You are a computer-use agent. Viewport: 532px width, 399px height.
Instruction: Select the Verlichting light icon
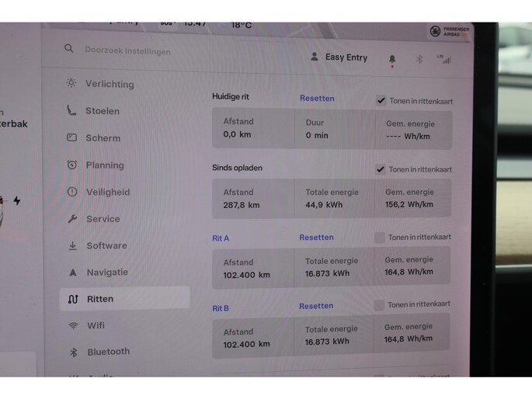71,83
